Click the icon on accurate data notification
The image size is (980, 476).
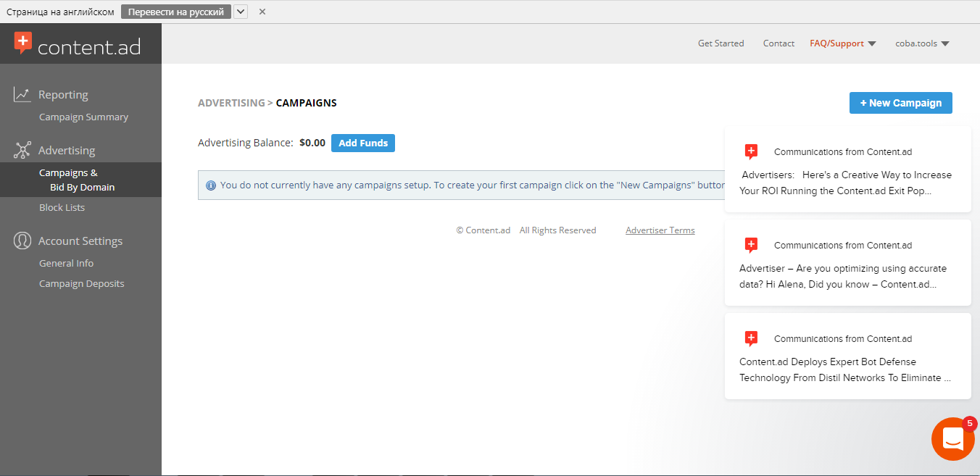751,245
